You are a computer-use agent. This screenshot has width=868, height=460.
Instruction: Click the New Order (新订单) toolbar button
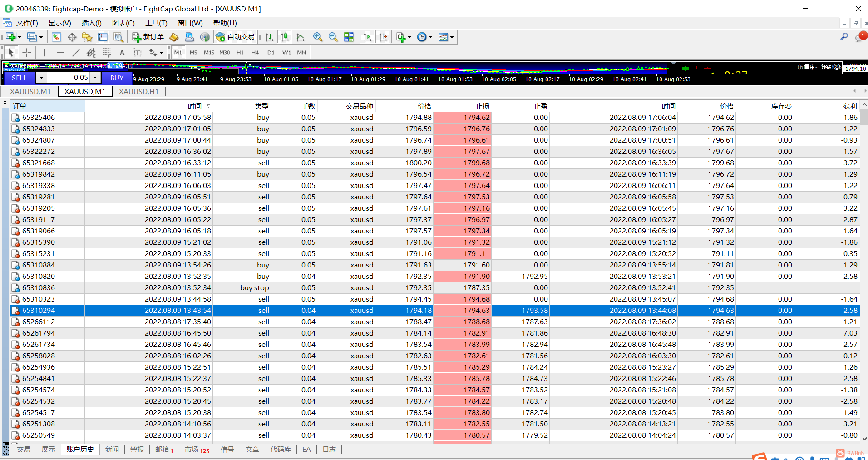click(x=148, y=37)
